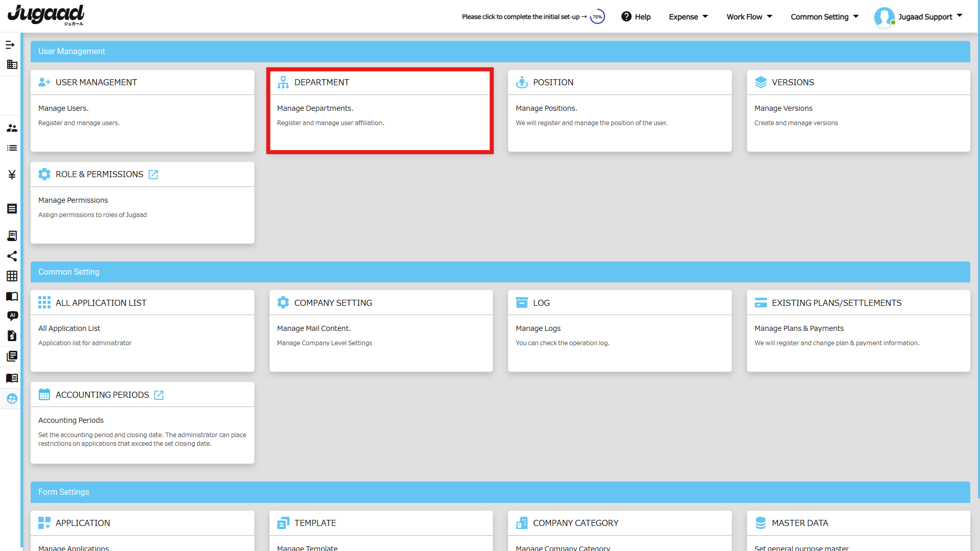Open Role & Permissions in new window icon

[x=153, y=175]
